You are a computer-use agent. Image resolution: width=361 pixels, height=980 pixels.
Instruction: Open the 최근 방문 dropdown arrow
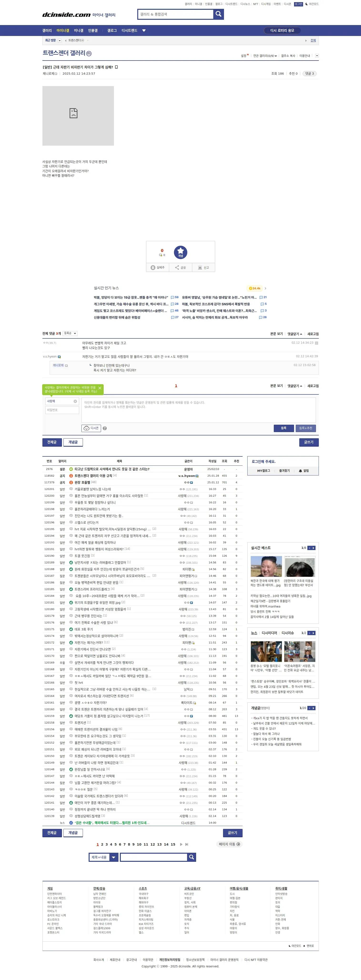pos(60,41)
